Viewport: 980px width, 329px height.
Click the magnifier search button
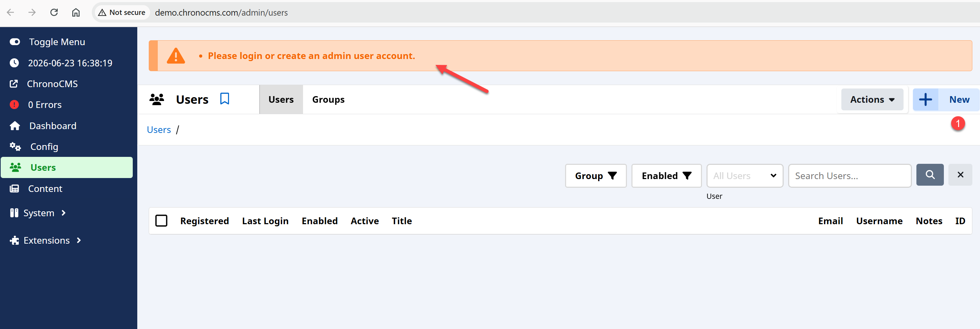(x=930, y=175)
